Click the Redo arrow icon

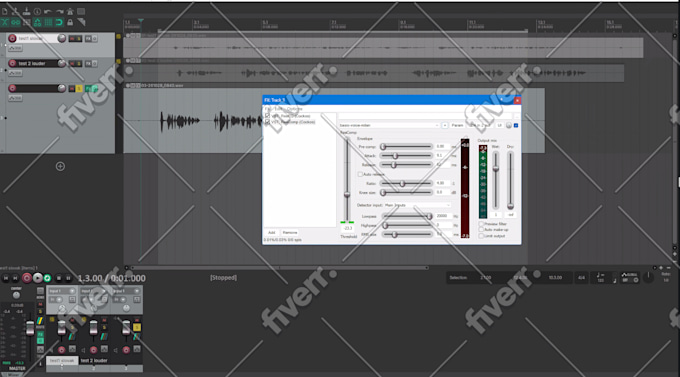pos(59,11)
